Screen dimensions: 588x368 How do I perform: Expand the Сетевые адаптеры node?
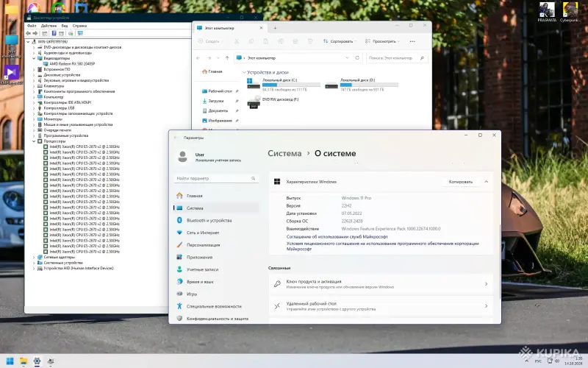[34, 257]
